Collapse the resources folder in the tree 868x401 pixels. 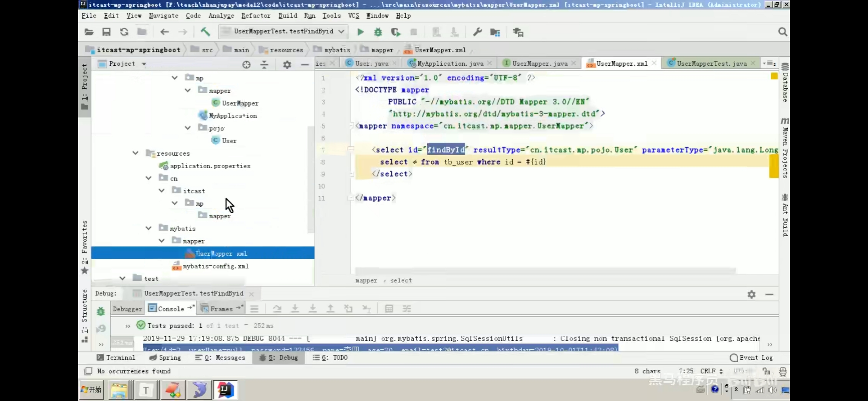click(135, 153)
